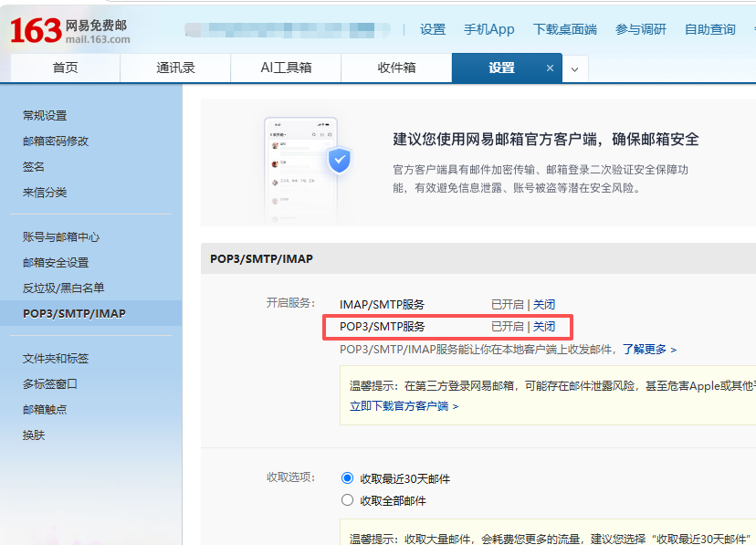Go to 多标签窗口 in the sidebar
The width and height of the screenshot is (756, 545).
pos(49,384)
